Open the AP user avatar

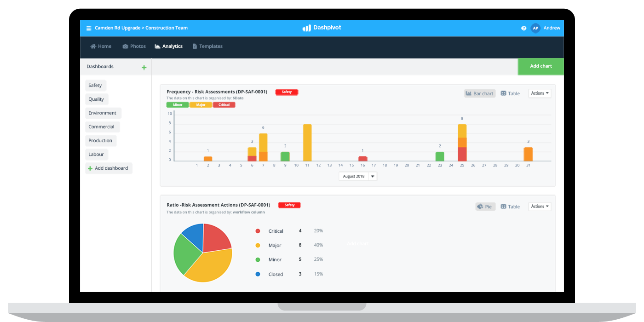[535, 28]
